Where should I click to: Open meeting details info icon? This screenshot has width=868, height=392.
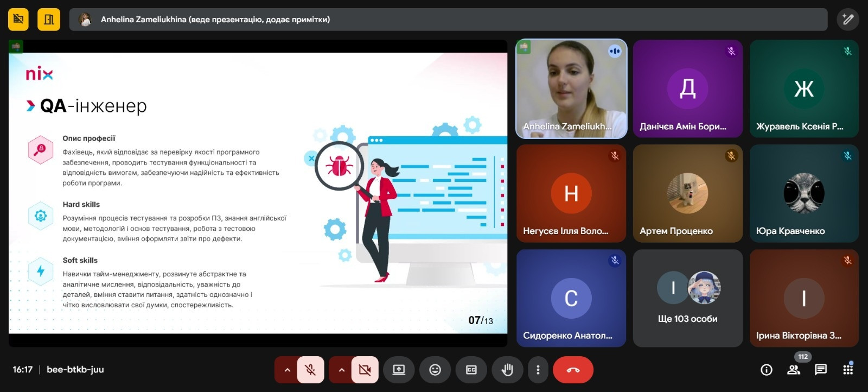[767, 370]
